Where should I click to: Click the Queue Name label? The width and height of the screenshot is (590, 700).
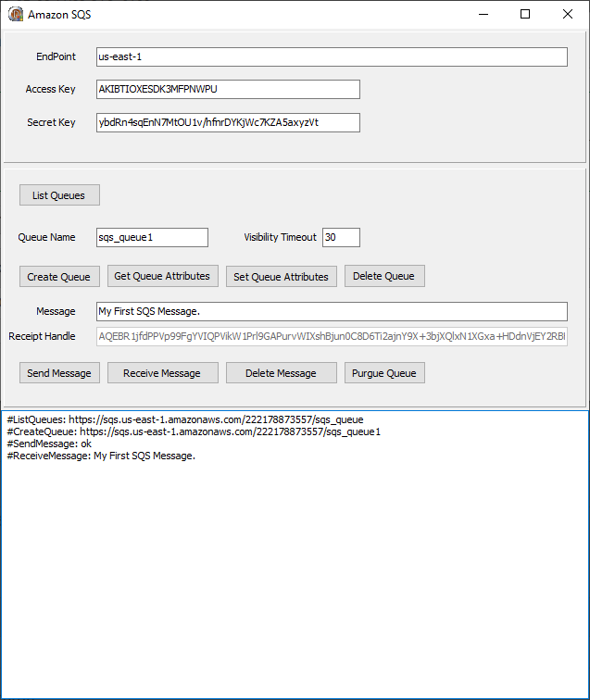tap(46, 237)
